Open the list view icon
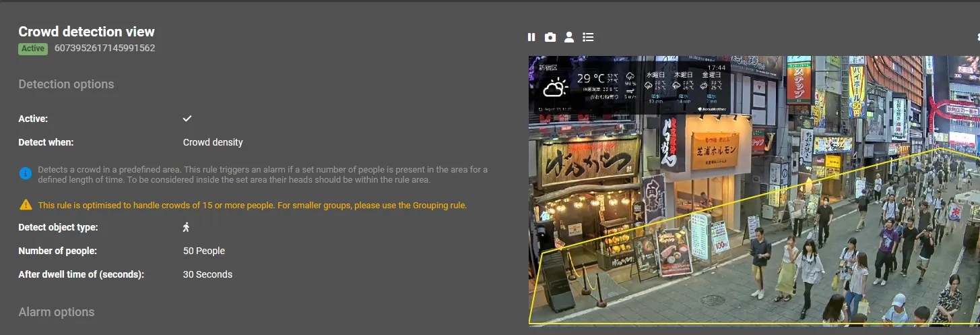 point(588,37)
